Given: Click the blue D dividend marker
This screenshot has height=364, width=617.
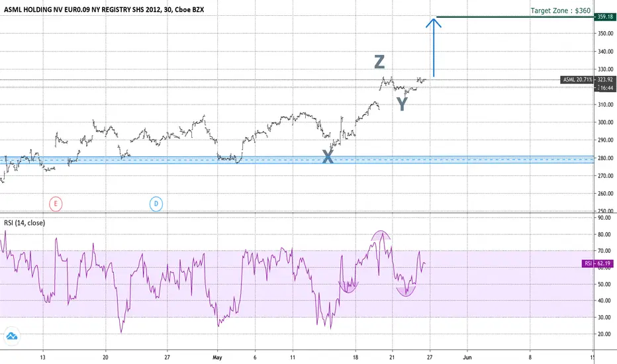Looking at the screenshot, I should 156,204.
